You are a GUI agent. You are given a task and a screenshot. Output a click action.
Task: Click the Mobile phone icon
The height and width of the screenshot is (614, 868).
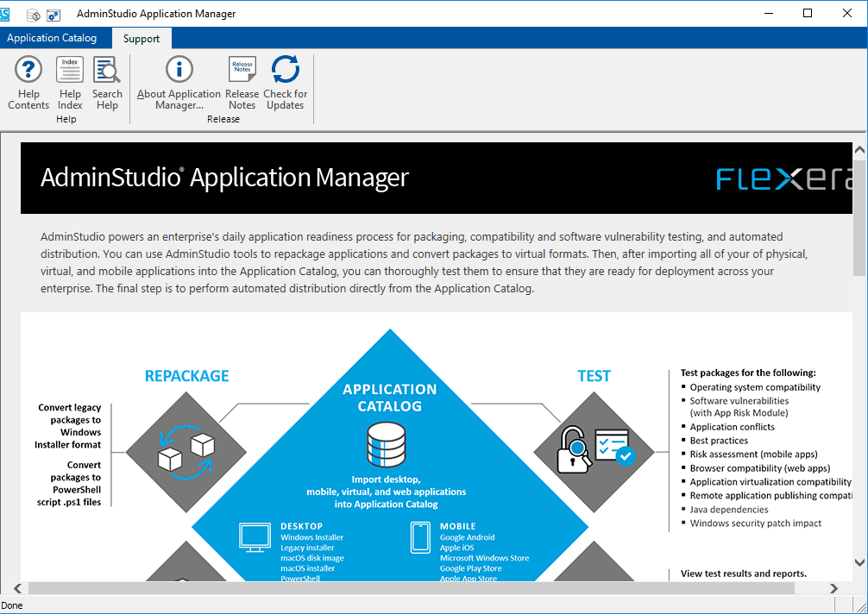[420, 537]
